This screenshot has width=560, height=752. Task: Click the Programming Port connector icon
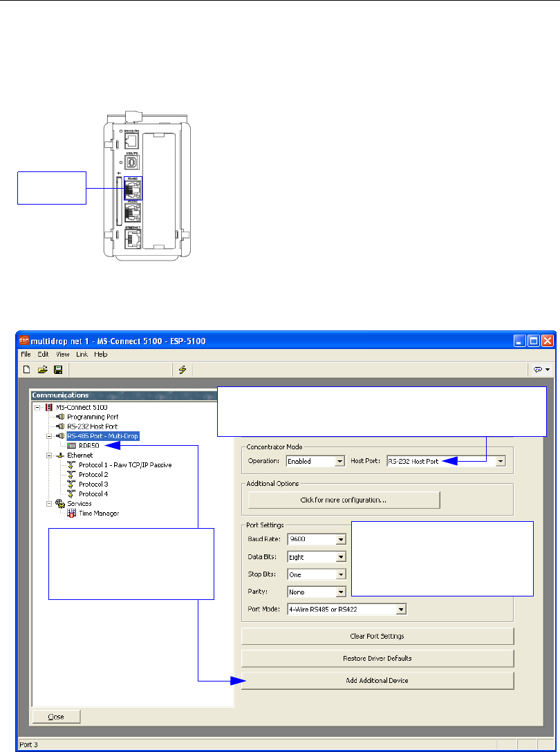click(60, 417)
